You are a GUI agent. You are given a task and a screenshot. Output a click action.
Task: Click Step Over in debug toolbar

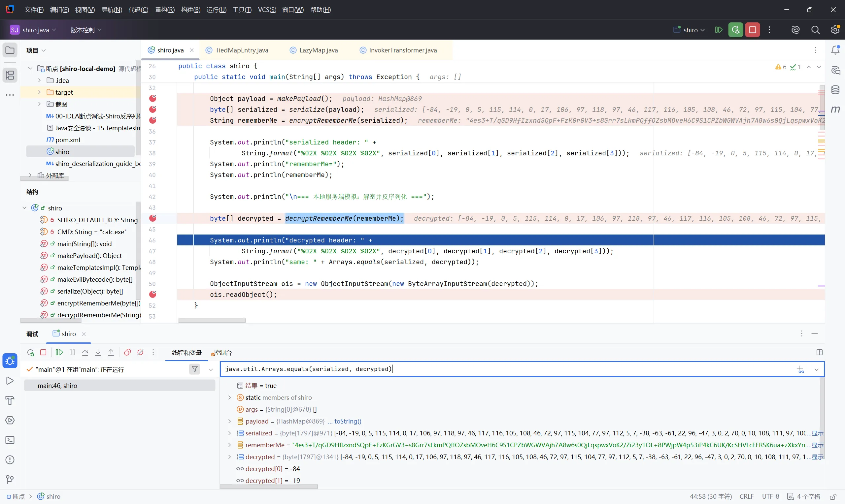point(85,353)
